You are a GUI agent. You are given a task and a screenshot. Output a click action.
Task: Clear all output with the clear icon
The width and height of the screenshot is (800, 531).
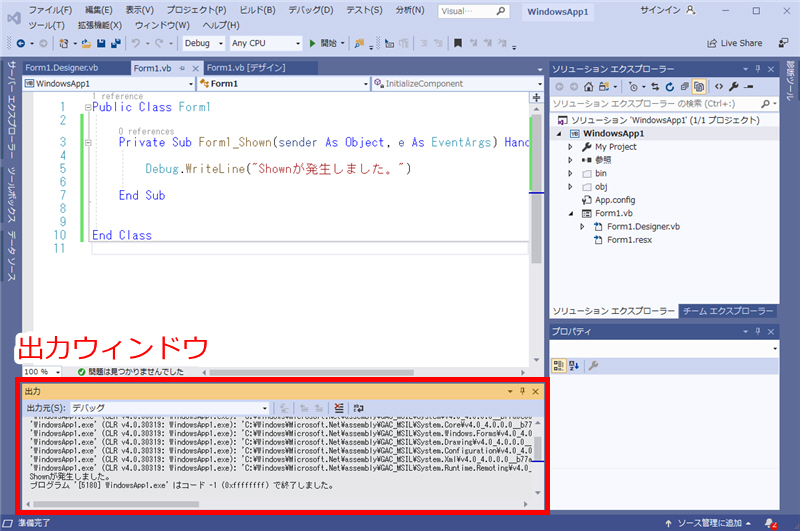[x=339, y=408]
